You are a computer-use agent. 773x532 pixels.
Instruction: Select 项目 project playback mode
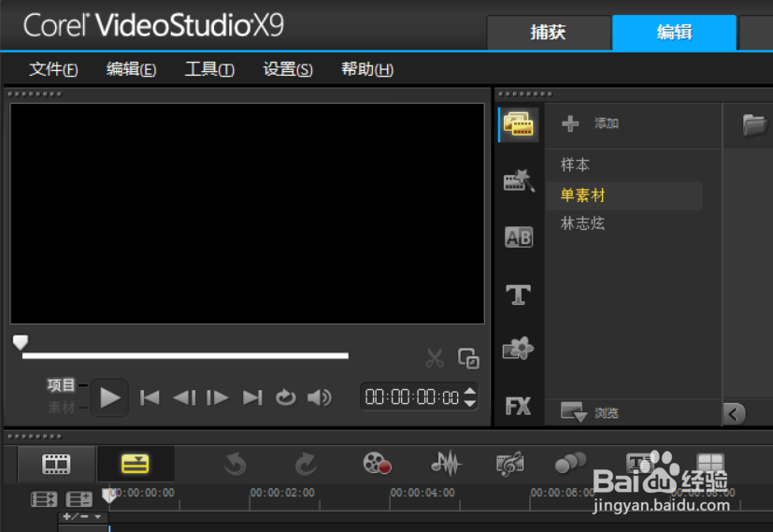coord(61,384)
